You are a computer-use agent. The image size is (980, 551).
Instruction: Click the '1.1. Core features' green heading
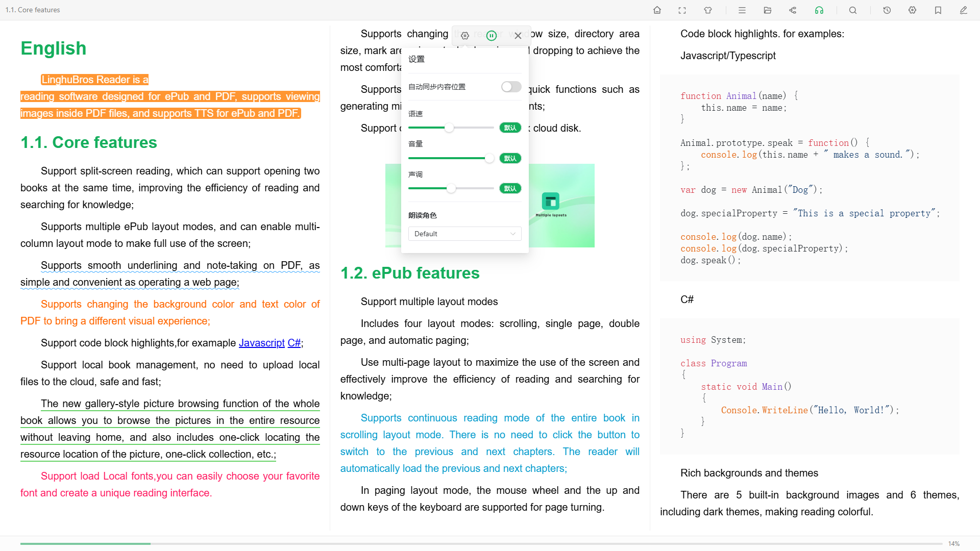[x=89, y=142]
